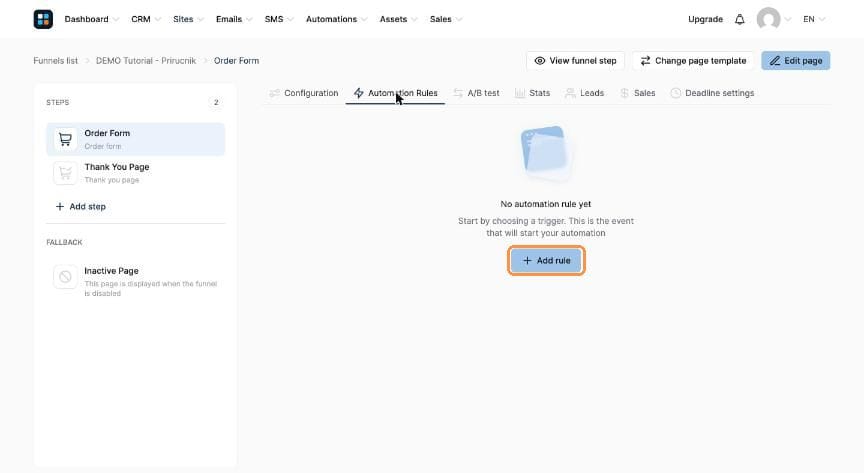Select the Automation Rules tab
The height and width of the screenshot is (473, 864).
[396, 93]
